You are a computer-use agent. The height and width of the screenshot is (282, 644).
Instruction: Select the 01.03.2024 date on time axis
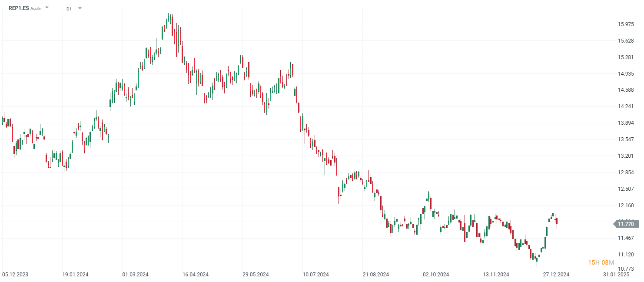click(136, 275)
